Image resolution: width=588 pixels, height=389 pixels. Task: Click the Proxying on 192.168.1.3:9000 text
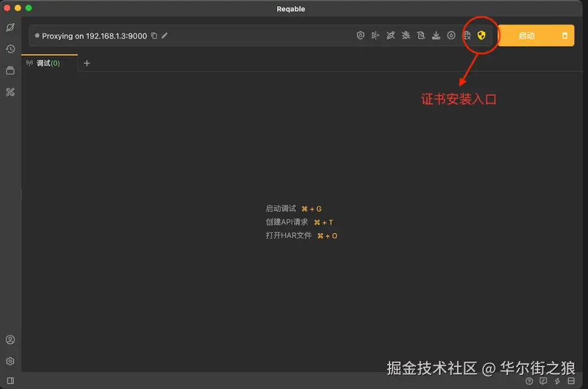[94, 36]
